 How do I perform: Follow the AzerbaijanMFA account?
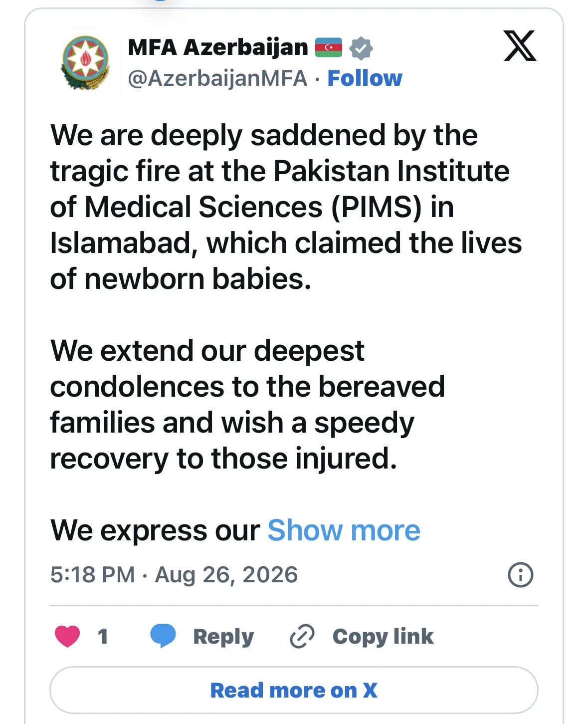pyautogui.click(x=365, y=78)
